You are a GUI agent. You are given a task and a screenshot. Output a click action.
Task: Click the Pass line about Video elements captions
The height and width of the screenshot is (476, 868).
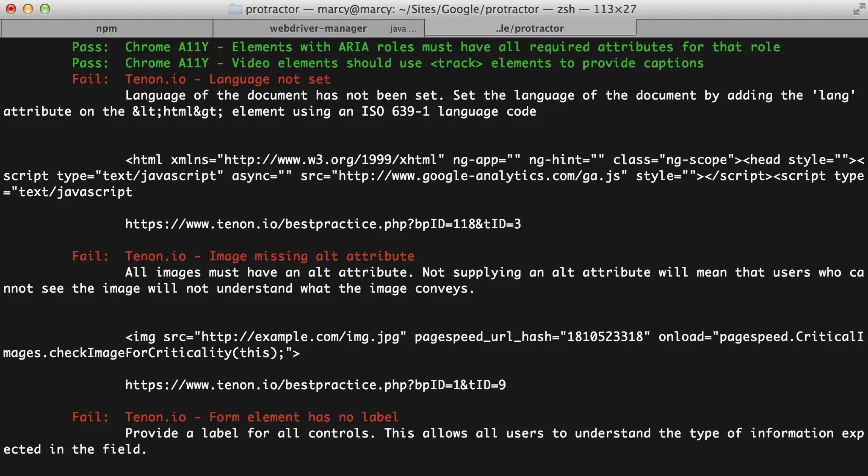(414, 63)
